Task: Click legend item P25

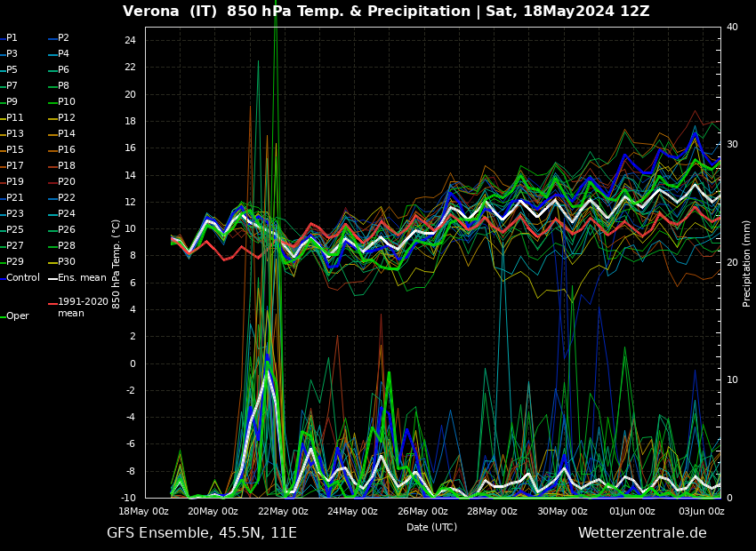Action: point(12,230)
